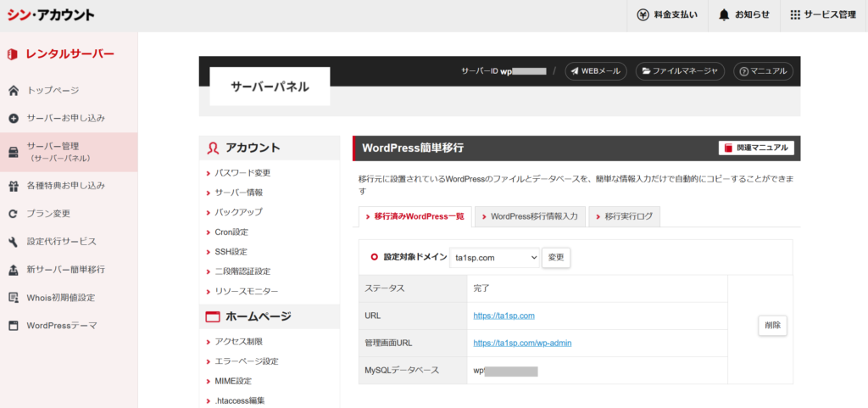This screenshot has width=868, height=408.
Task: Switch to 移行実行ログ tab
Action: pyautogui.click(x=624, y=216)
